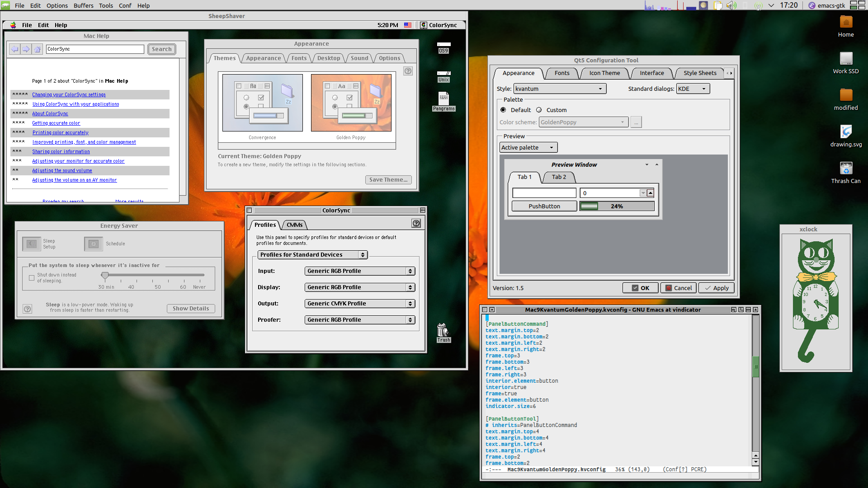
Task: Open the About ColorSync help link
Action: pos(50,114)
